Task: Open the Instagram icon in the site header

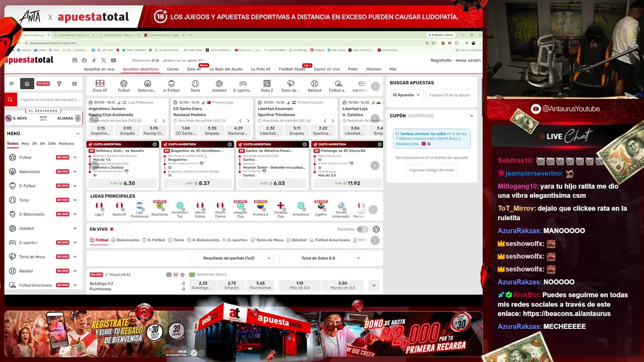Action: (75, 60)
